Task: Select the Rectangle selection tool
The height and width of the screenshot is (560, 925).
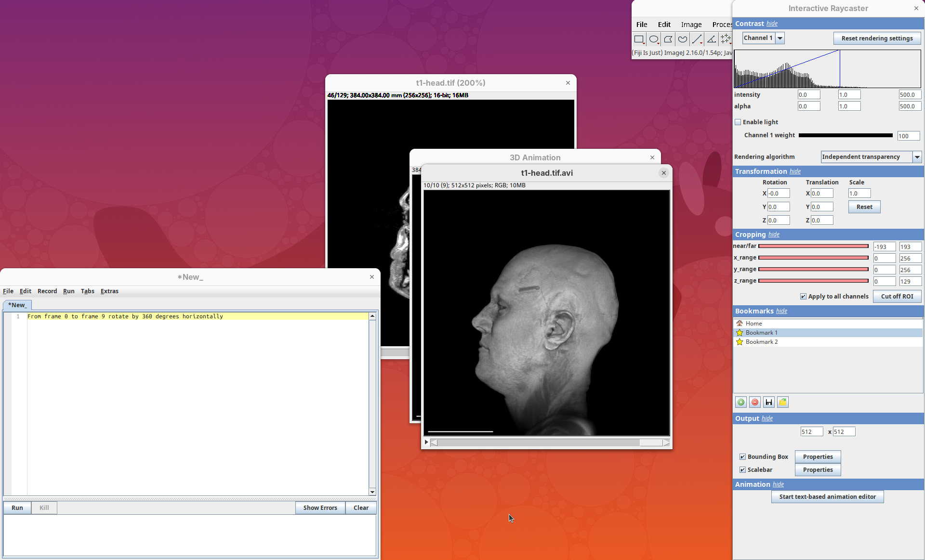Action: [x=639, y=39]
